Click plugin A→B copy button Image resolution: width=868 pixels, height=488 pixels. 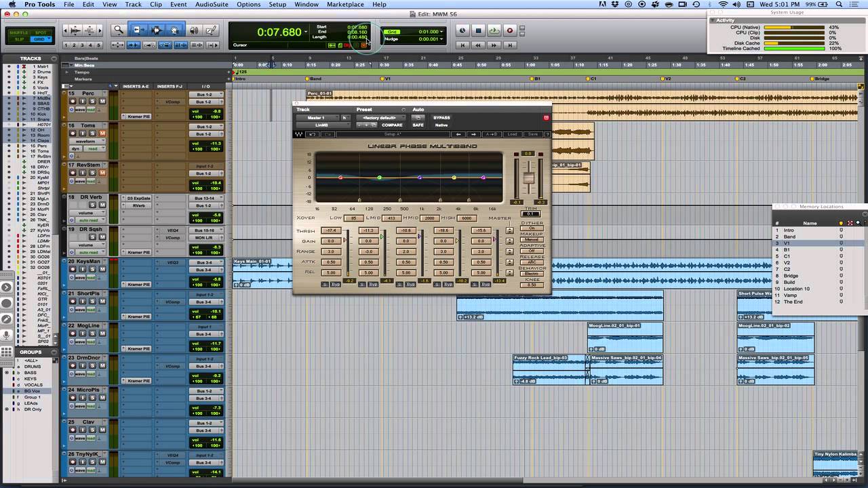pos(493,134)
